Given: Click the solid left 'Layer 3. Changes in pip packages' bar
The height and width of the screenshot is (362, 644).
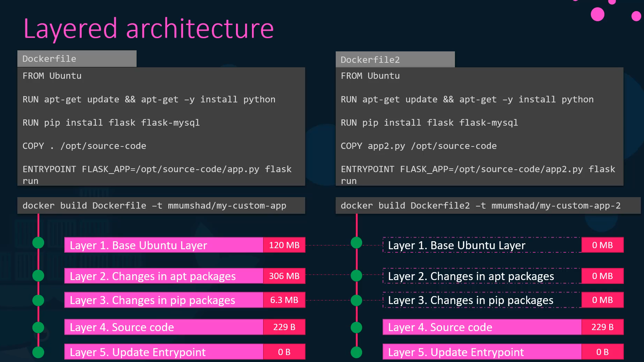Looking at the screenshot, I should tap(164, 300).
